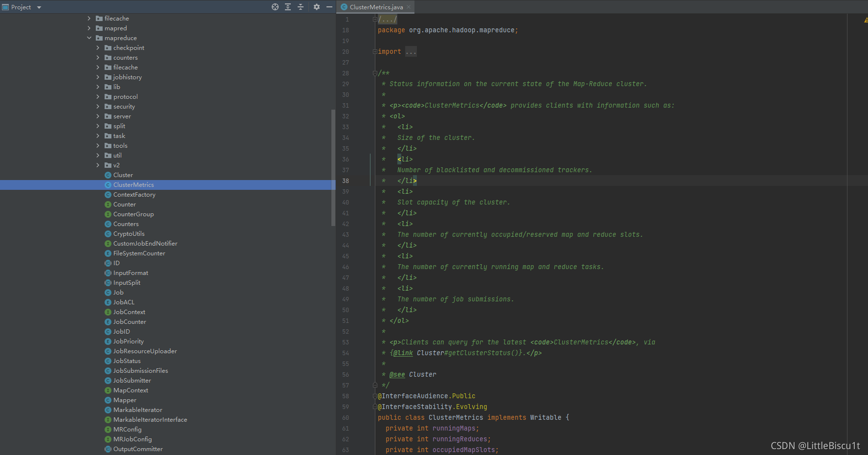868x455 pixels.
Task: Expand the security folder
Action: (98, 106)
